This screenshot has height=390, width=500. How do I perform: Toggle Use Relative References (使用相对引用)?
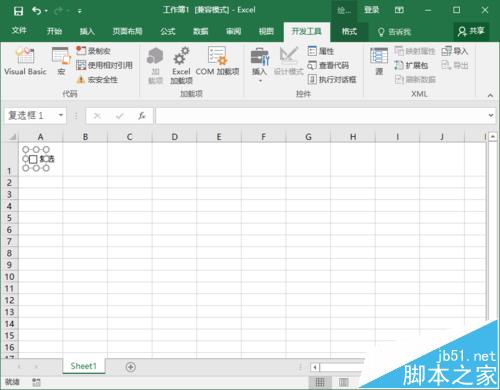click(x=104, y=65)
